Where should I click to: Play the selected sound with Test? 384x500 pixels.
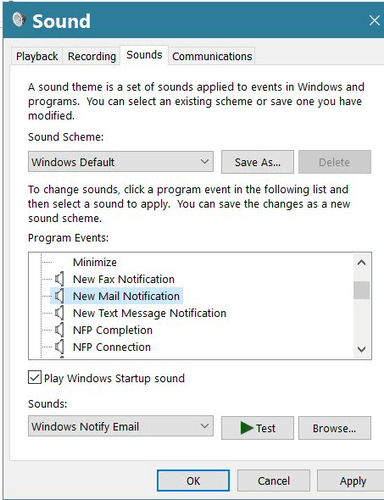[257, 428]
